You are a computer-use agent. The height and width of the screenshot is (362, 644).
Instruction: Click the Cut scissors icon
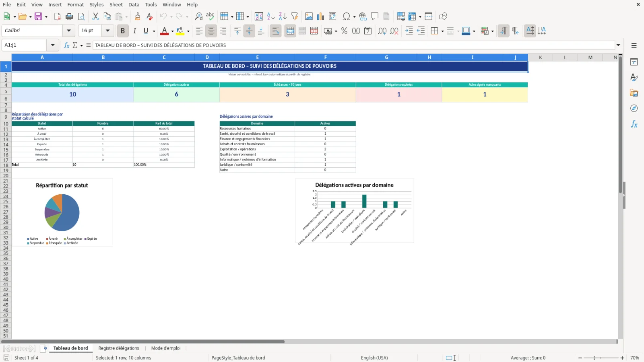tap(95, 16)
